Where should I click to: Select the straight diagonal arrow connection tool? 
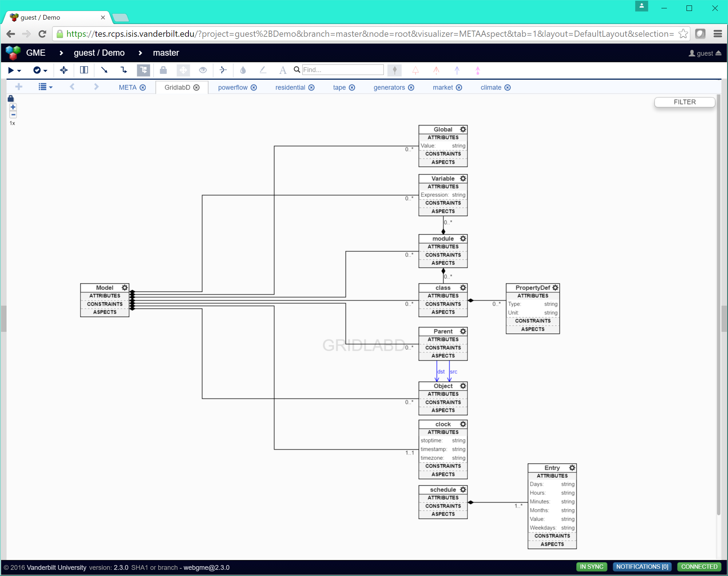(x=104, y=70)
